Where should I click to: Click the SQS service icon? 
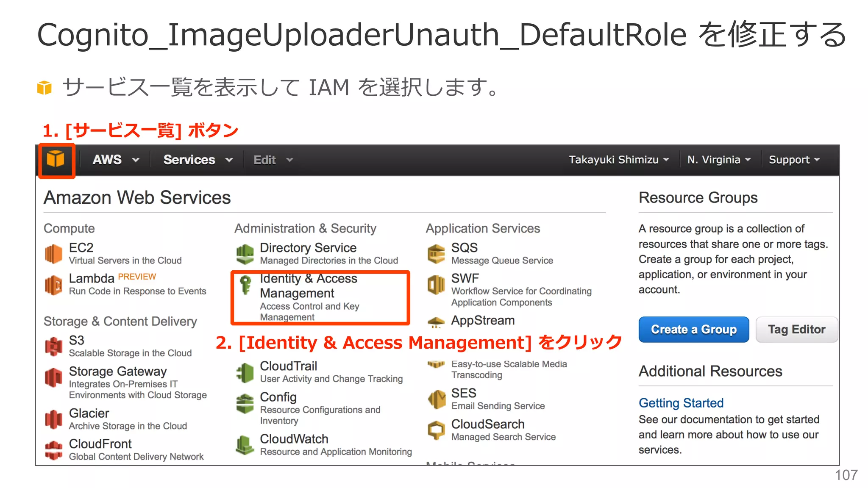(x=436, y=254)
